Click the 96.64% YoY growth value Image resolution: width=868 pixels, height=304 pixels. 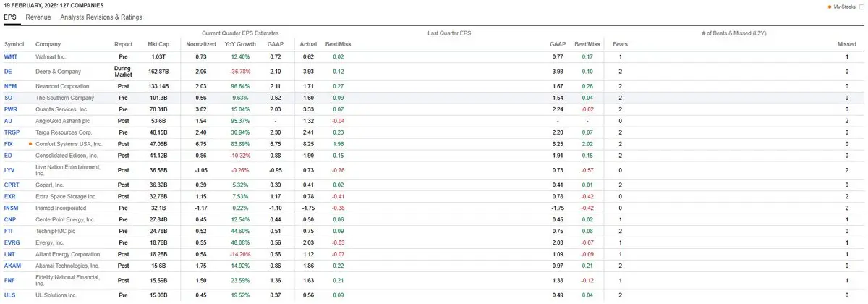(240, 86)
